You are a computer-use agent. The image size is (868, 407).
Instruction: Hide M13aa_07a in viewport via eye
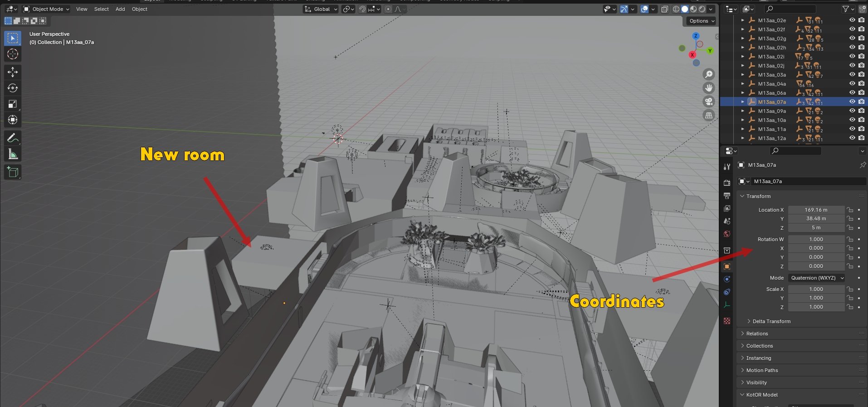[x=852, y=102]
